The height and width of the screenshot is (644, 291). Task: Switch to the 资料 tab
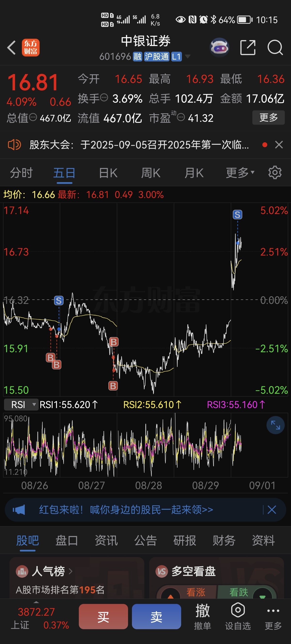coord(263,541)
